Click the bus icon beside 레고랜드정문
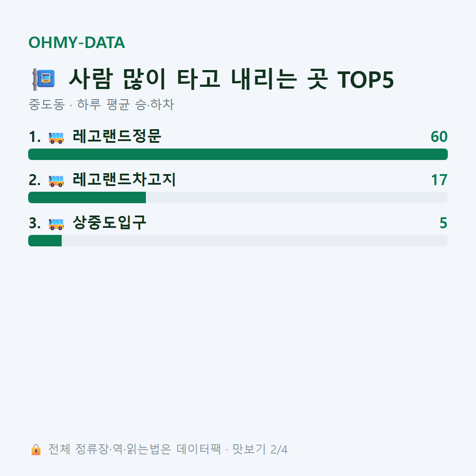 pos(56,137)
